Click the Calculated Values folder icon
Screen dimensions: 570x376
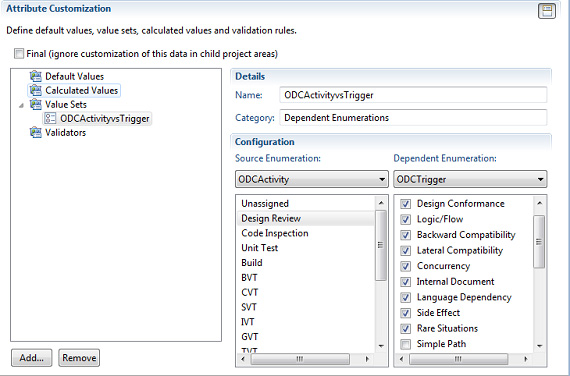(x=36, y=90)
